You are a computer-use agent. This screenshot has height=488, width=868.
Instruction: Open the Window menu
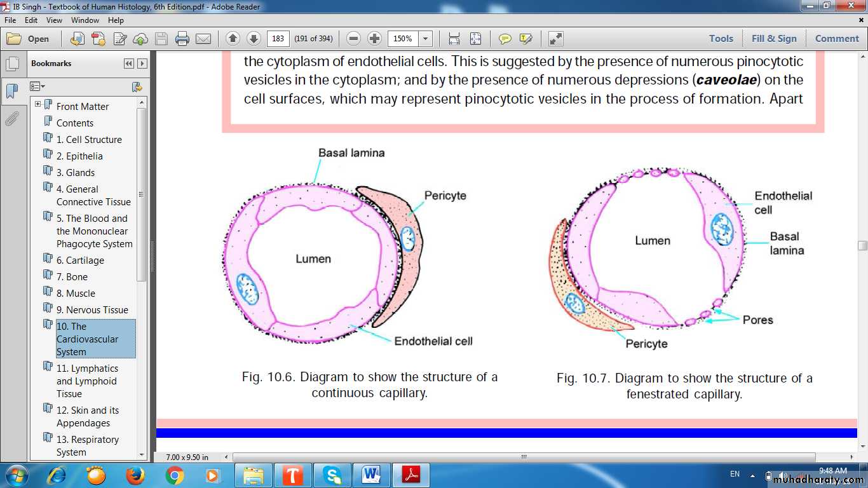click(x=85, y=20)
